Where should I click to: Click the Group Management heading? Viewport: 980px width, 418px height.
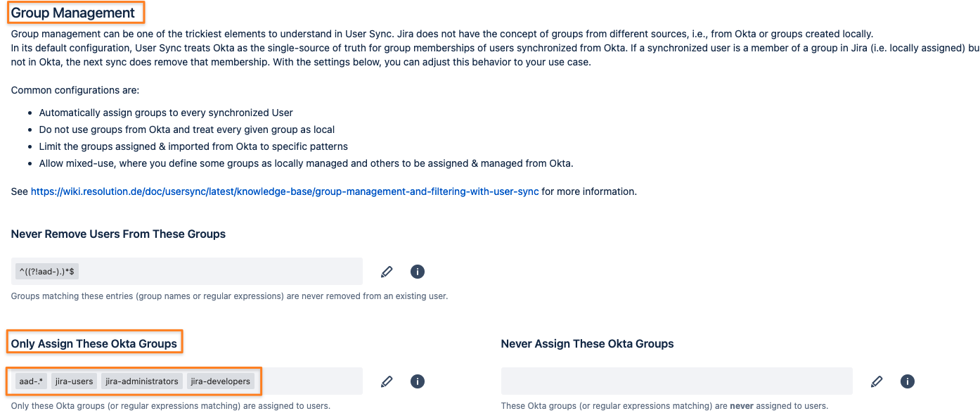click(73, 13)
